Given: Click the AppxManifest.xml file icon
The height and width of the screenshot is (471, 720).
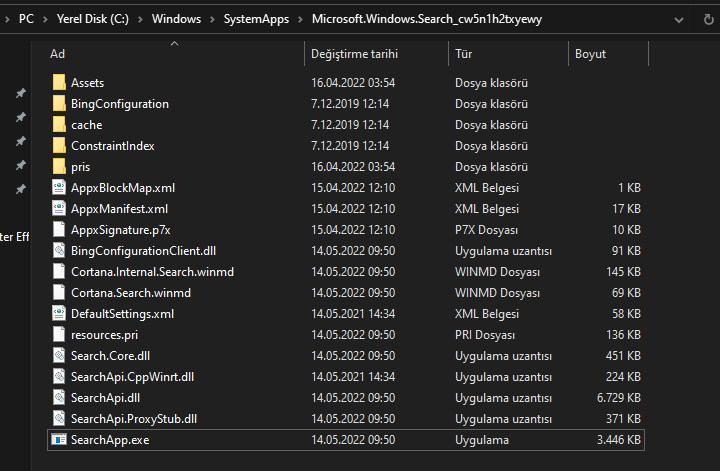Looking at the screenshot, I should 58,209.
